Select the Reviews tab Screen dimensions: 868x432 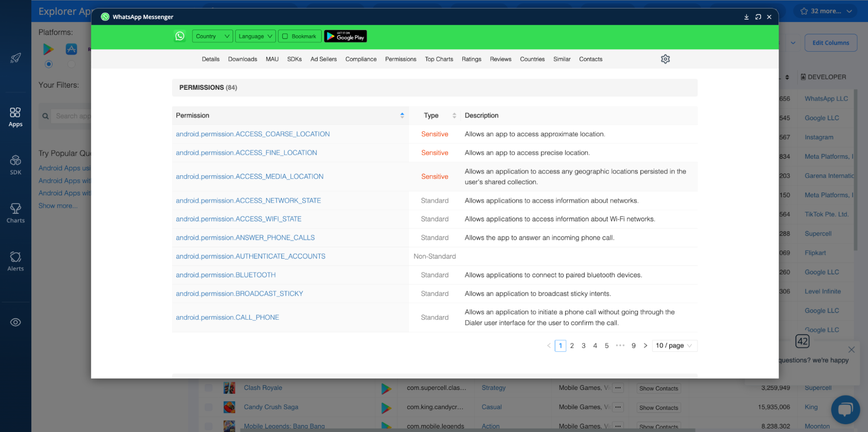[x=501, y=59]
